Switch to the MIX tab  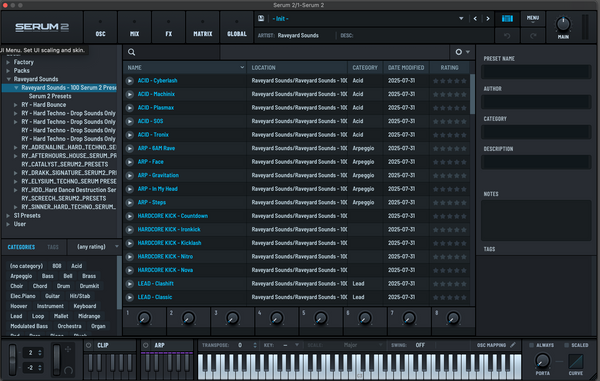click(134, 27)
